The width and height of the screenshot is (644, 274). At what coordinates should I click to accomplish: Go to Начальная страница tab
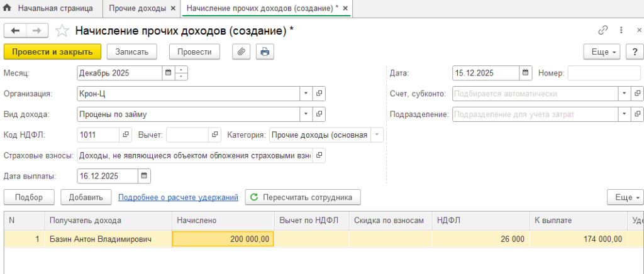[49, 9]
